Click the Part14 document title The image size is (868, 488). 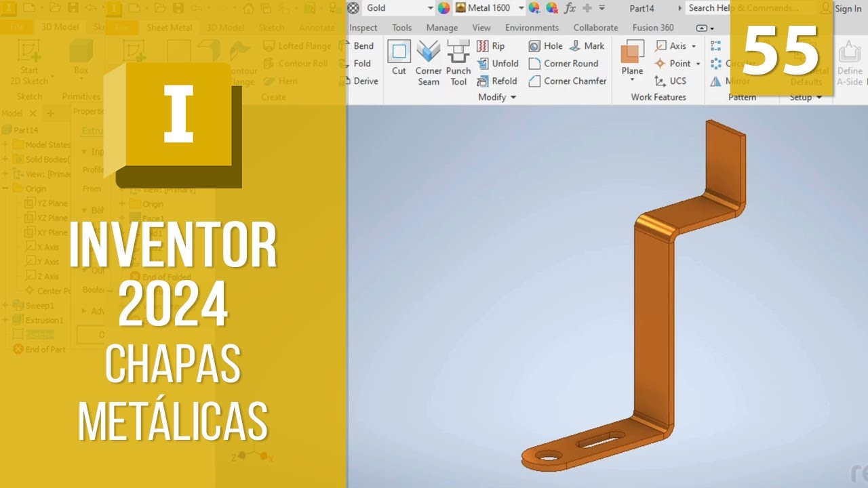click(640, 8)
